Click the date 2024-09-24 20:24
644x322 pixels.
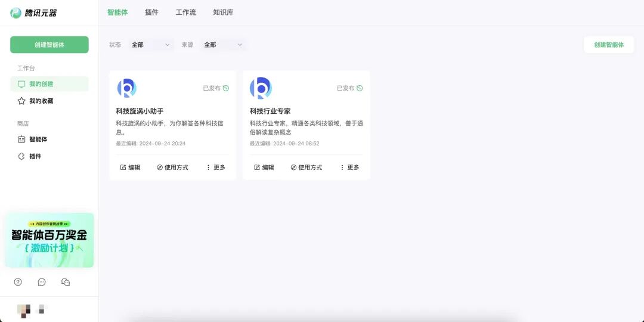click(162, 143)
